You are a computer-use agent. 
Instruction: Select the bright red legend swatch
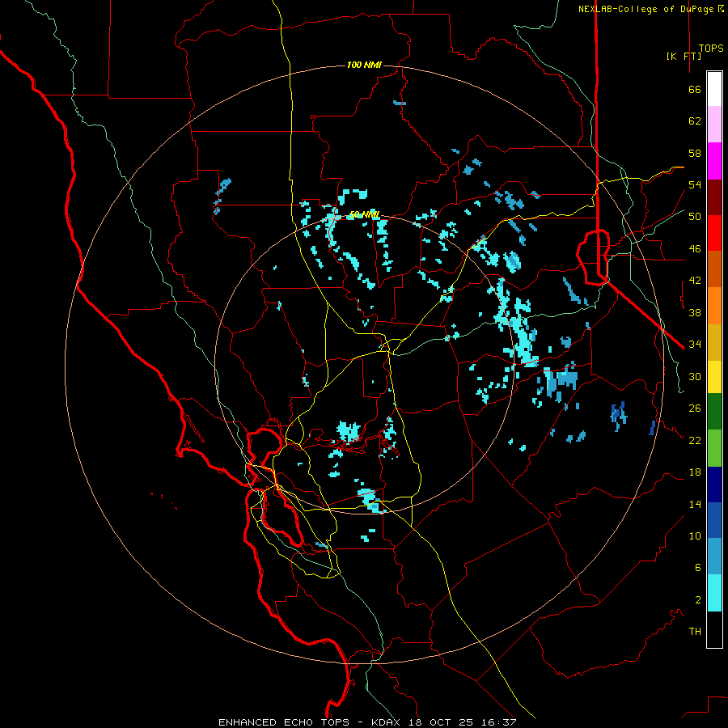(x=714, y=233)
